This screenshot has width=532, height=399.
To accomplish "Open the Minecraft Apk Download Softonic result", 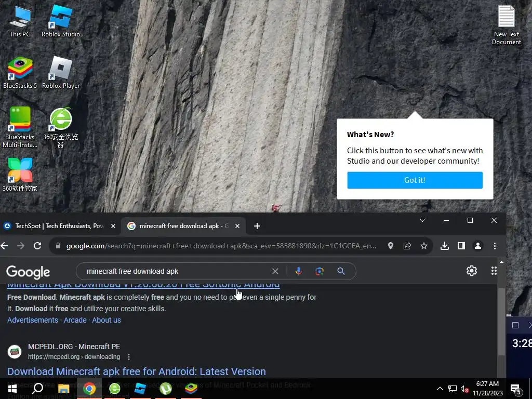I will pyautogui.click(x=143, y=286).
